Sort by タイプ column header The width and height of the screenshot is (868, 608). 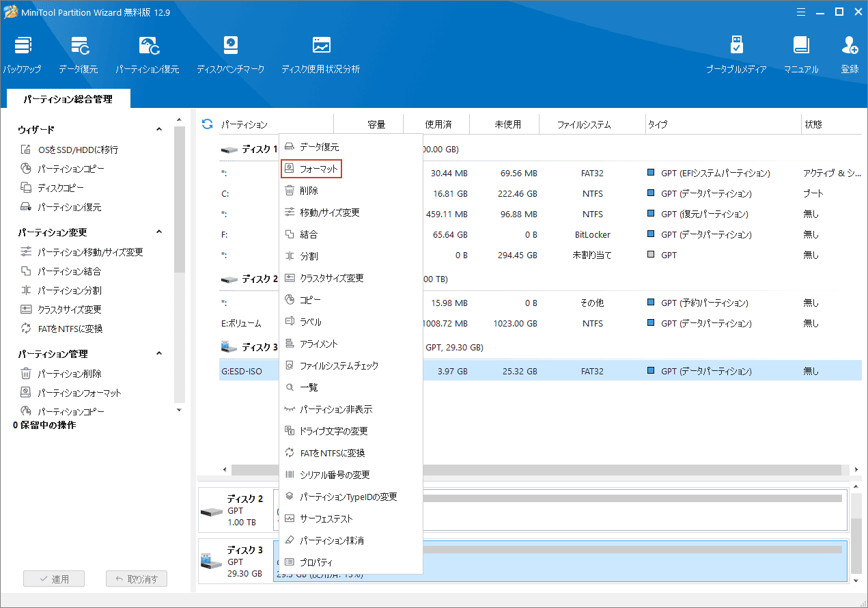(723, 124)
